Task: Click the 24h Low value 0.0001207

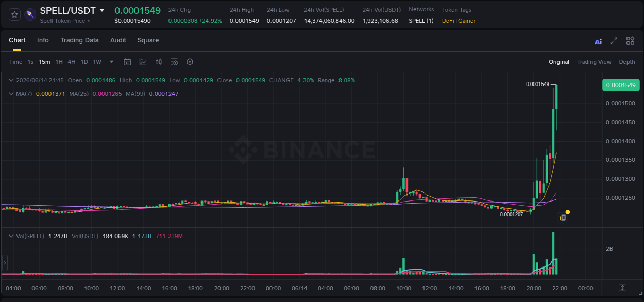Action: coord(281,21)
